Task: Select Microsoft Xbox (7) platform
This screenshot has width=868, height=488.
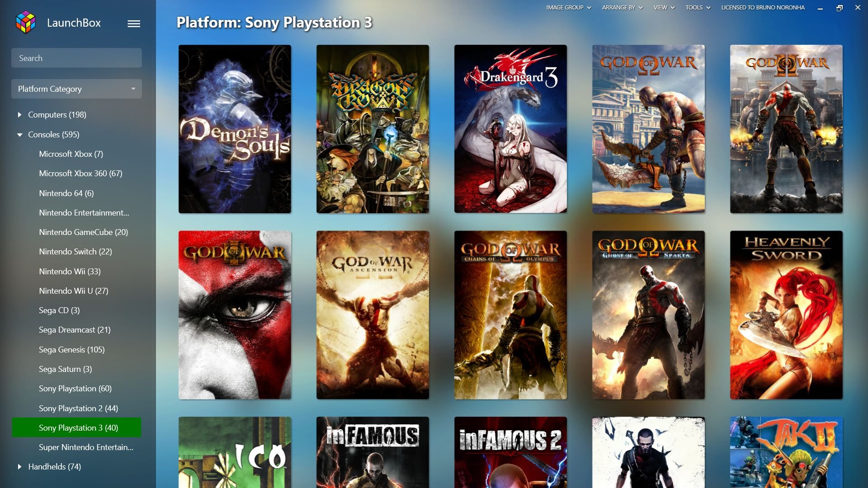Action: coord(71,154)
